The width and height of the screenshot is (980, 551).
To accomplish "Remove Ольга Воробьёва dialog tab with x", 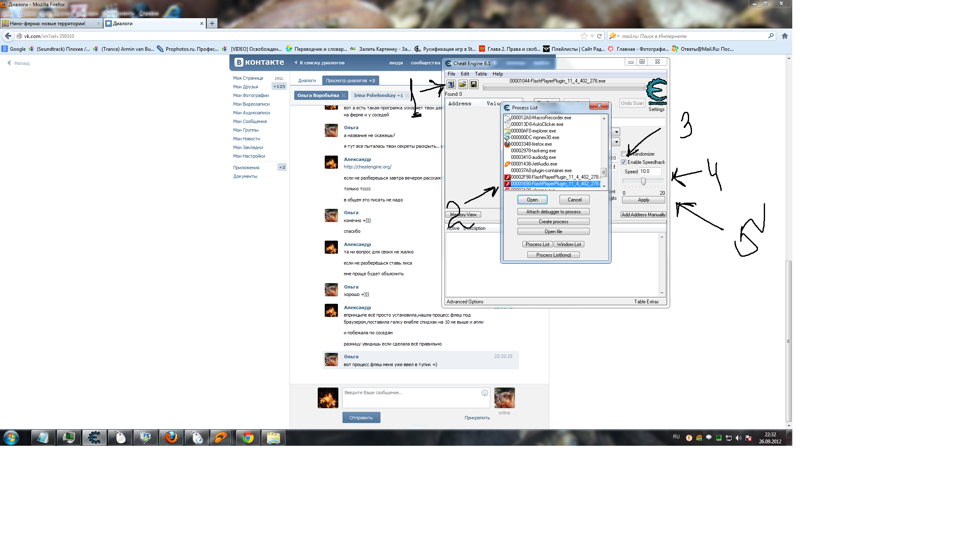I will (x=343, y=95).
